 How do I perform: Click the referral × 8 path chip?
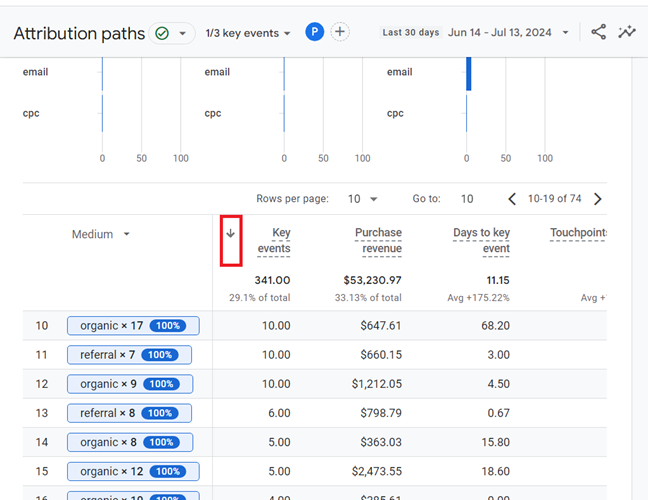pos(129,413)
